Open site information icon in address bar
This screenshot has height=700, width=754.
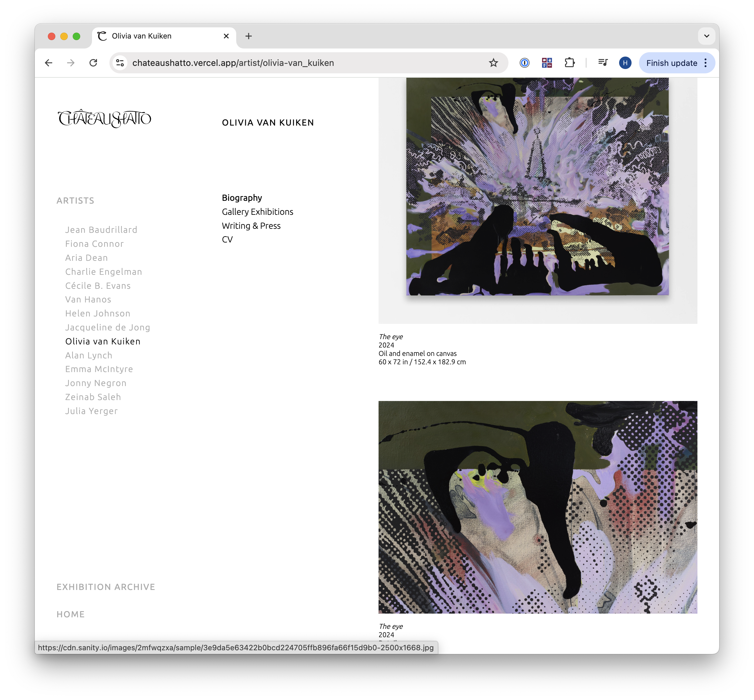[120, 63]
